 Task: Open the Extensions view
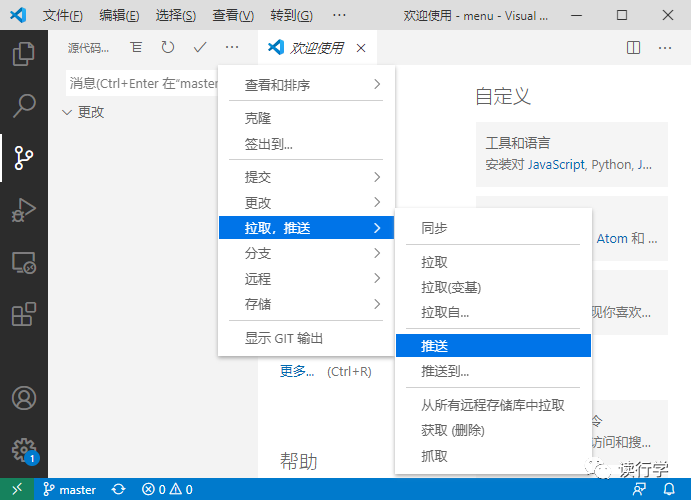24,314
